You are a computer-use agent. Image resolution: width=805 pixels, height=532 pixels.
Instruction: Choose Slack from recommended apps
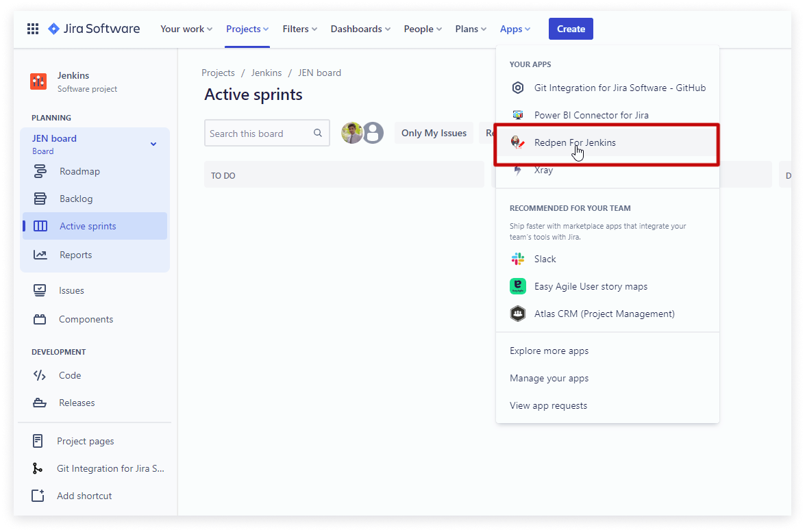607,259
